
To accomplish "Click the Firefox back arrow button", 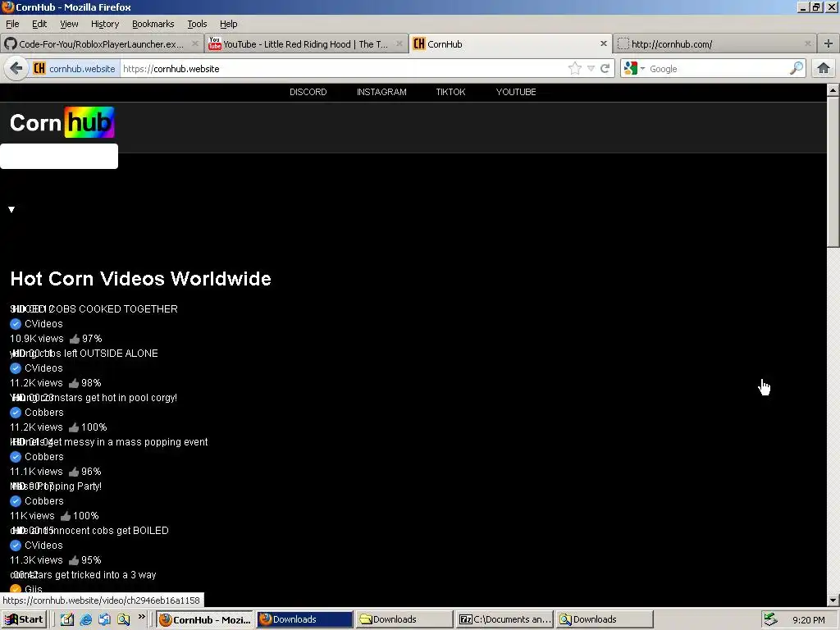I will point(16,69).
